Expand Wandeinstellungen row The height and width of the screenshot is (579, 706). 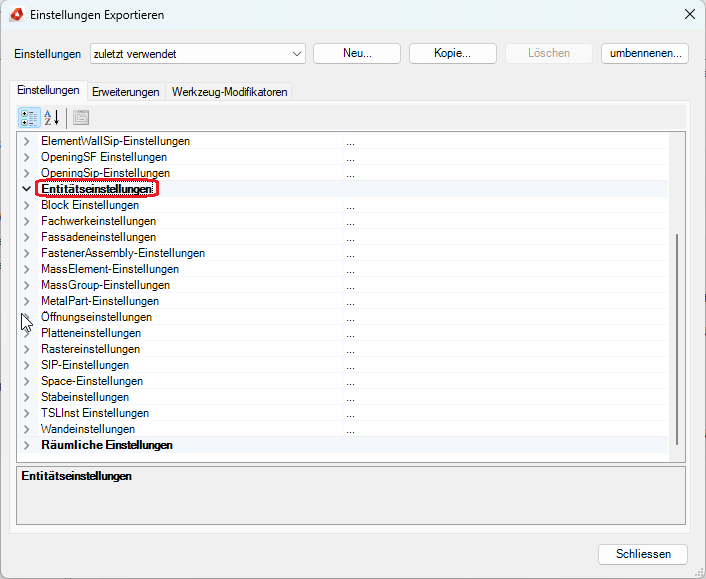tap(27, 429)
